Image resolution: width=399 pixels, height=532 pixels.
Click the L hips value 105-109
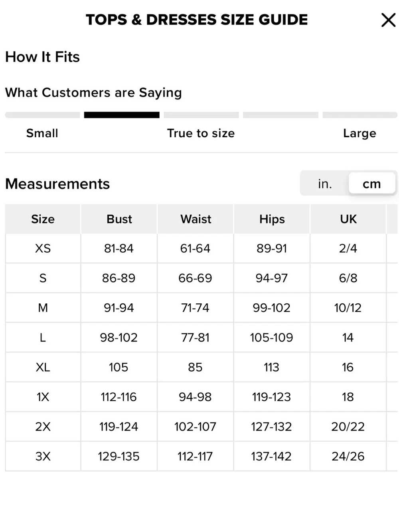(271, 338)
